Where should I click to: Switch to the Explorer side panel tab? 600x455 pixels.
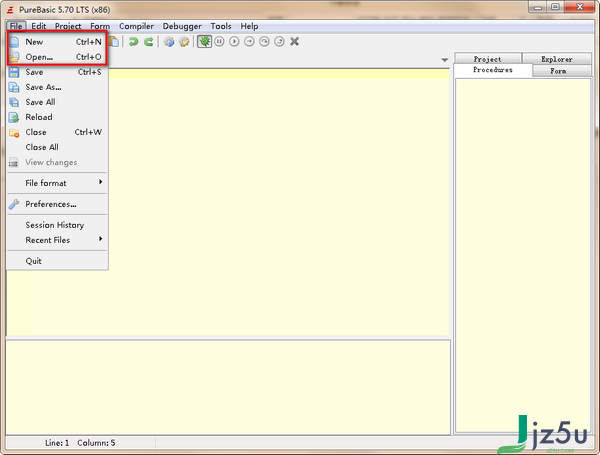coord(557,59)
